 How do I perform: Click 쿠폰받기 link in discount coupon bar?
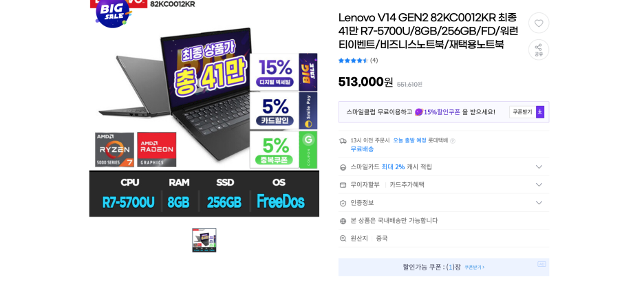coord(474,268)
